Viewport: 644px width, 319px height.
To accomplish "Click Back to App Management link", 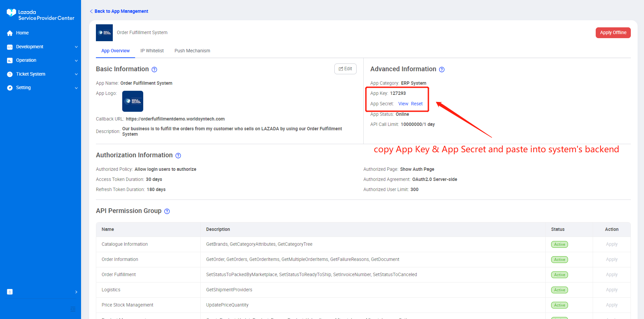I will 119,11.
